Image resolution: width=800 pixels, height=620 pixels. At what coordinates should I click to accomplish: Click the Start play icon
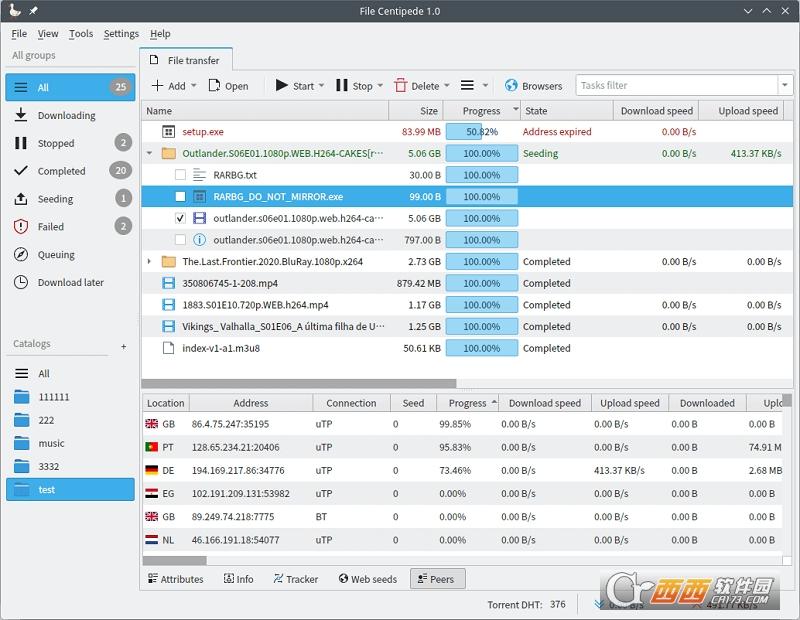point(282,85)
